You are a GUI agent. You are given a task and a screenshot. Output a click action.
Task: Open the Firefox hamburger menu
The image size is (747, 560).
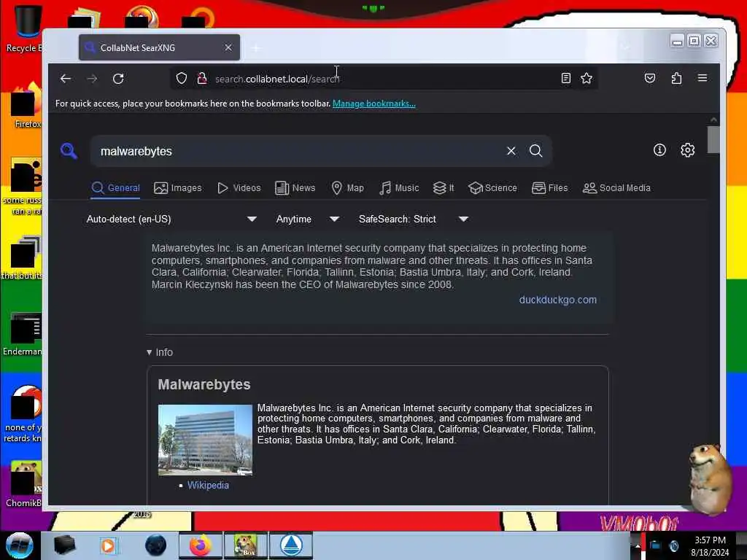point(703,78)
